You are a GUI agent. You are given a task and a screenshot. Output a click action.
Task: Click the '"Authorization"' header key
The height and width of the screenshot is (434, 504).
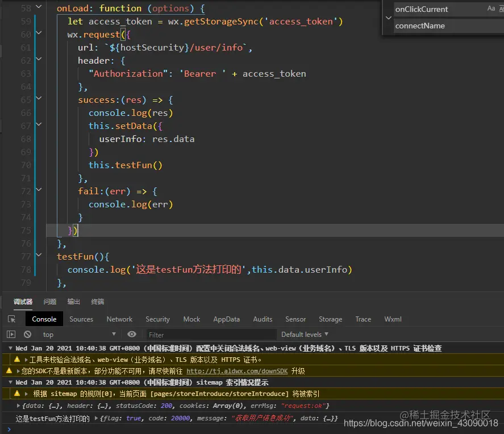coord(128,74)
